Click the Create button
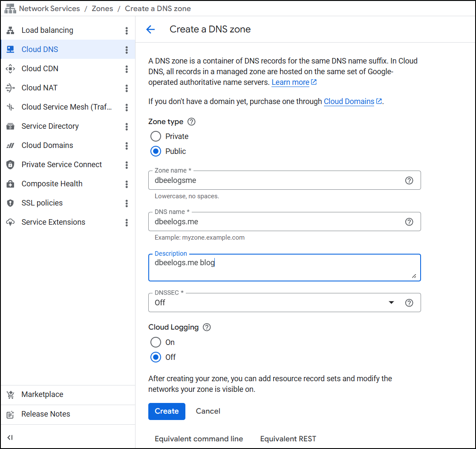Viewport: 476px width, 449px height. coord(167,411)
